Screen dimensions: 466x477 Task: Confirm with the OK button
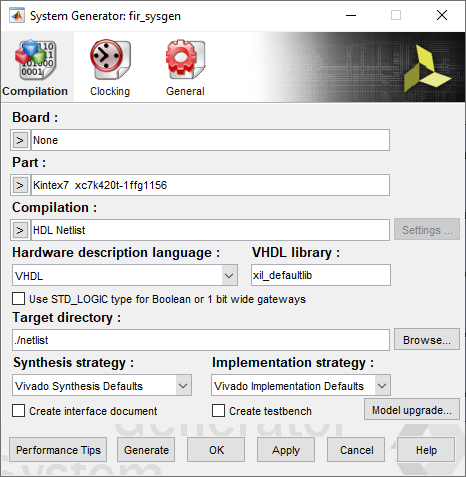[x=216, y=450]
